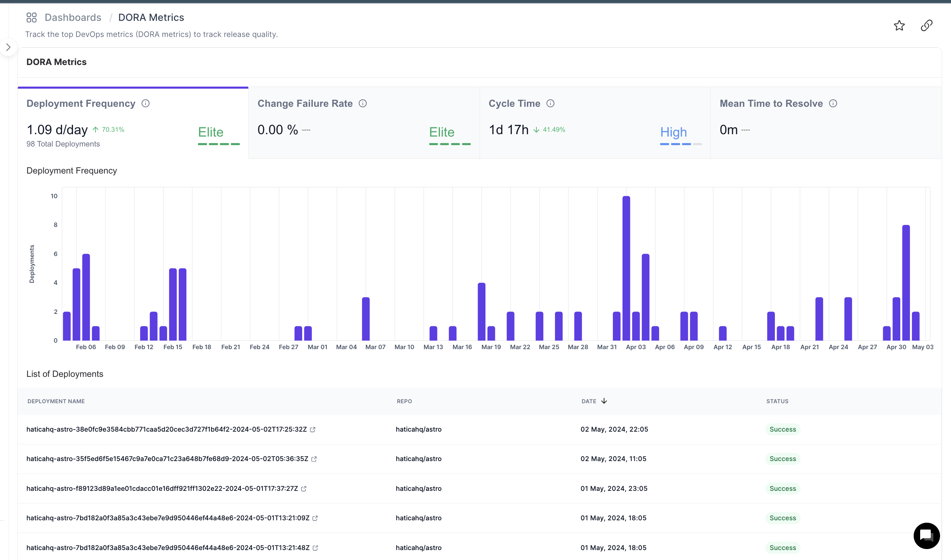This screenshot has height=560, width=951.
Task: Click the share/link icon top right
Action: point(927,25)
